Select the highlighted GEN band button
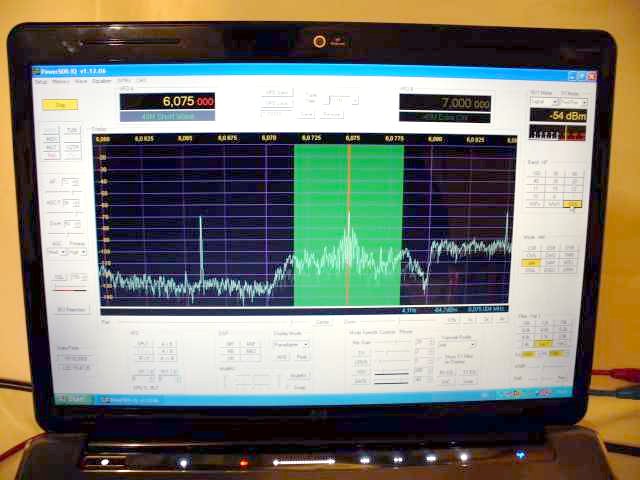This screenshot has width=640, height=480. click(x=573, y=203)
